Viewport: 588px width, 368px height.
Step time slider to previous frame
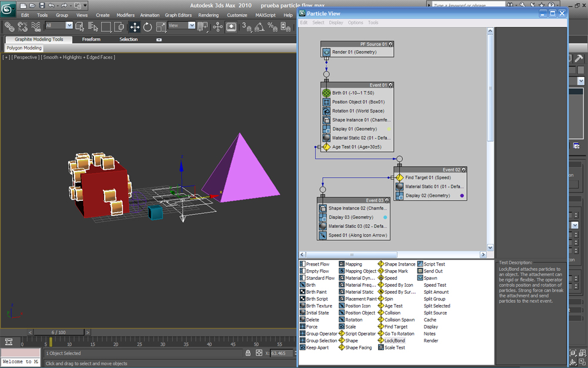point(31,332)
